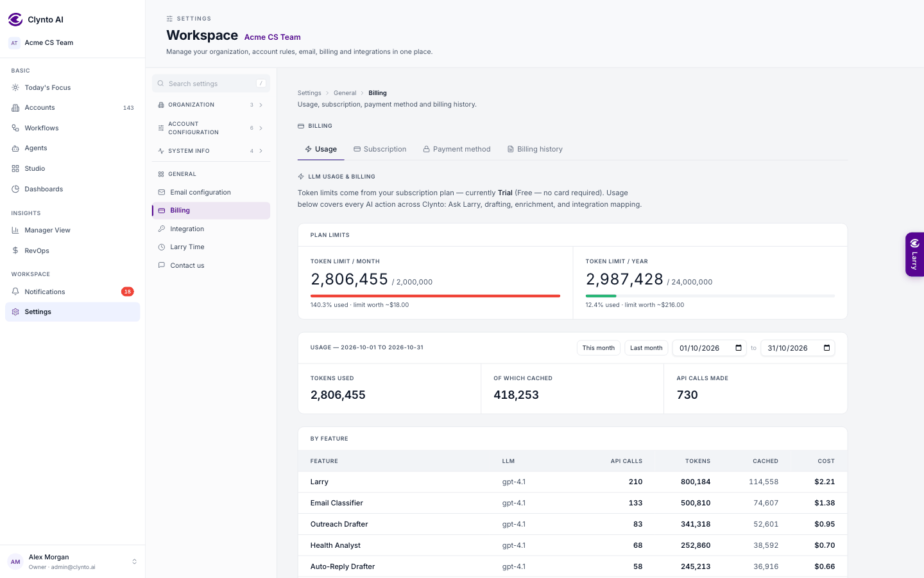Click the Notifications badge showing 18
Viewport: 924px width, 578px height.
tap(128, 292)
